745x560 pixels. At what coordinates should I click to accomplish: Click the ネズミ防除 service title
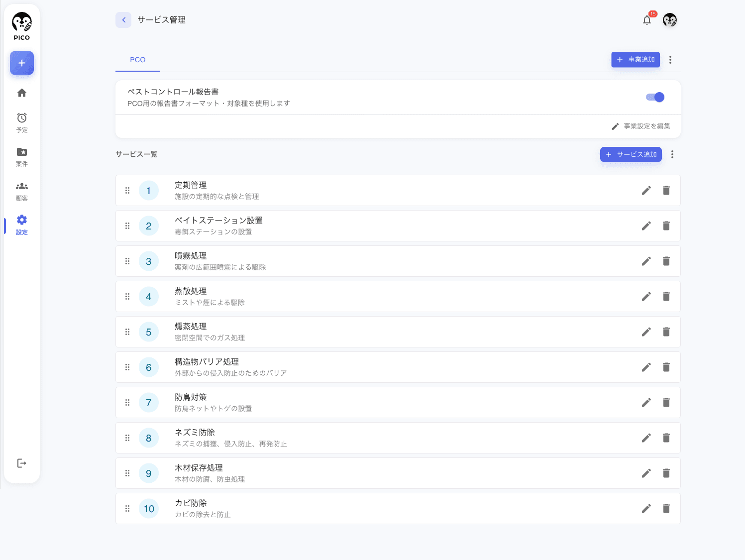(x=195, y=433)
